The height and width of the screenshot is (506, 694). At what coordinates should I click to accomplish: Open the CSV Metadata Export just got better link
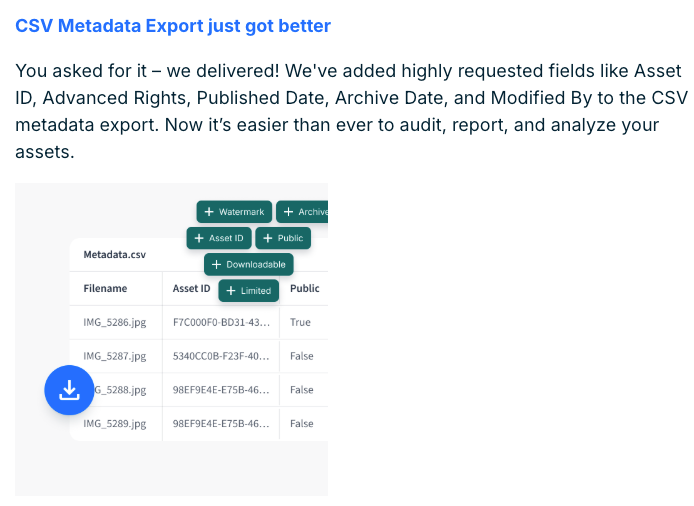(x=173, y=26)
